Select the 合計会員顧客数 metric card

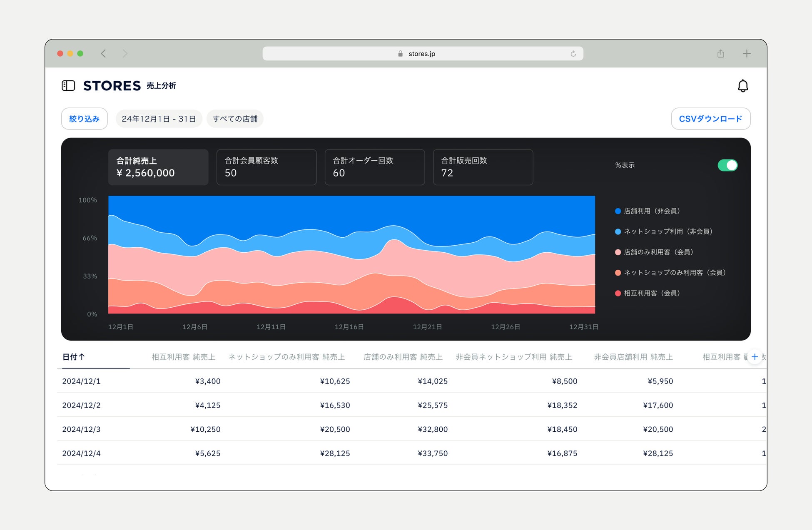pos(267,167)
